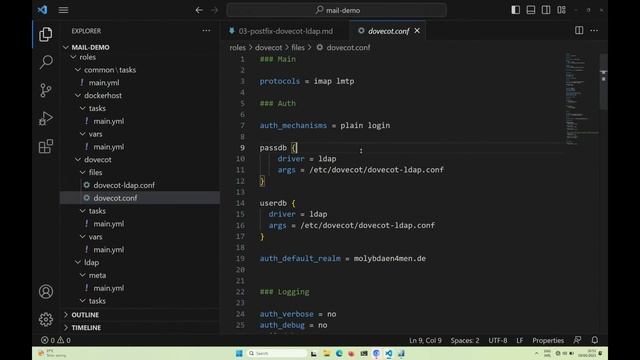Click dovecot in the breadcrumb
Screen dimensions: 640x360
[269, 48]
